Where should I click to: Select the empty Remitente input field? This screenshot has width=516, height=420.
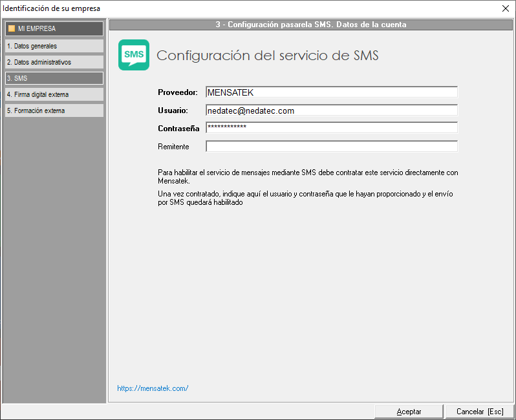[331, 147]
